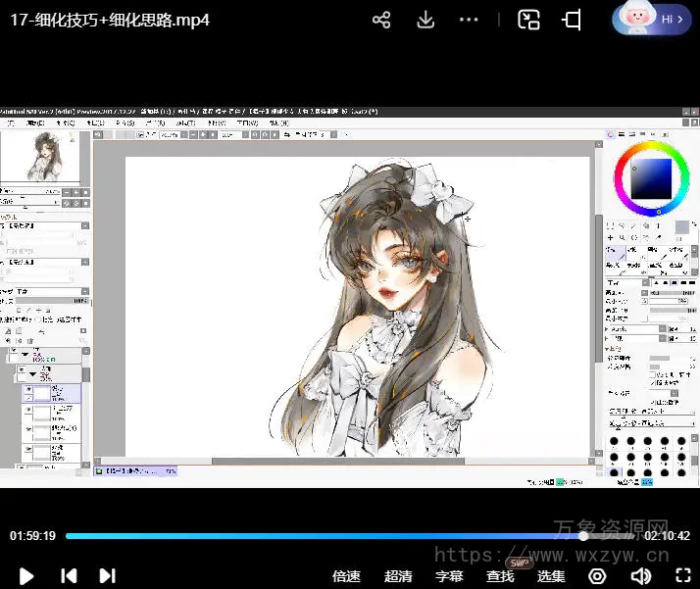This screenshot has width=700, height=589.
Task: Skip to the next video
Action: [x=108, y=576]
